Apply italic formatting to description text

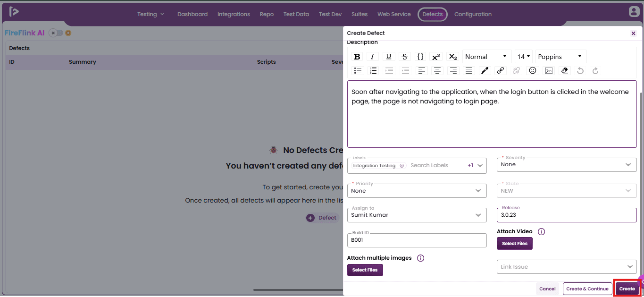click(x=373, y=57)
